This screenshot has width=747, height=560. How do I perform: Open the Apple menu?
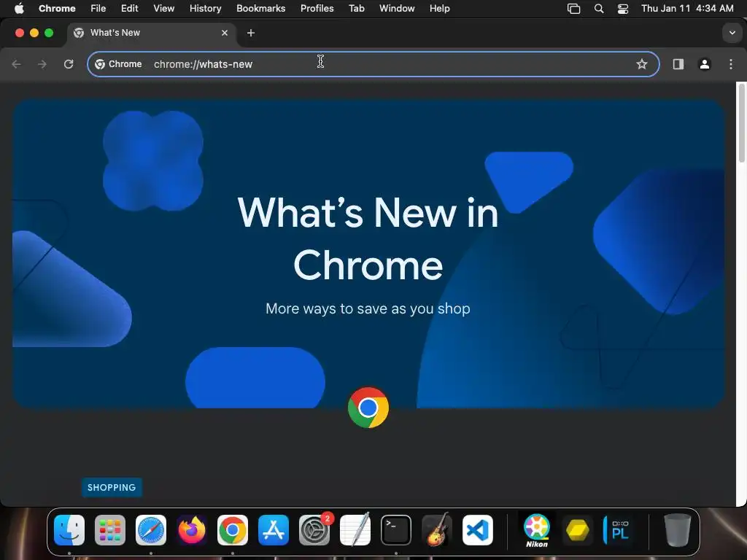pos(19,9)
